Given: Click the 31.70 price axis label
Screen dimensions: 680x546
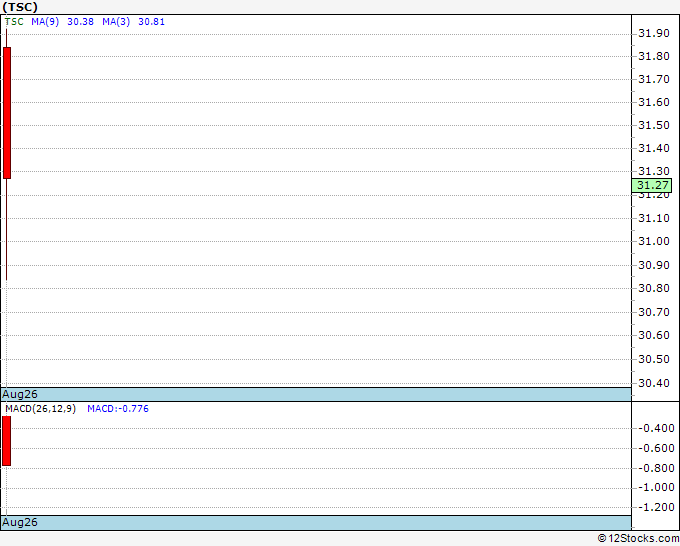Looking at the screenshot, I should coord(654,79).
